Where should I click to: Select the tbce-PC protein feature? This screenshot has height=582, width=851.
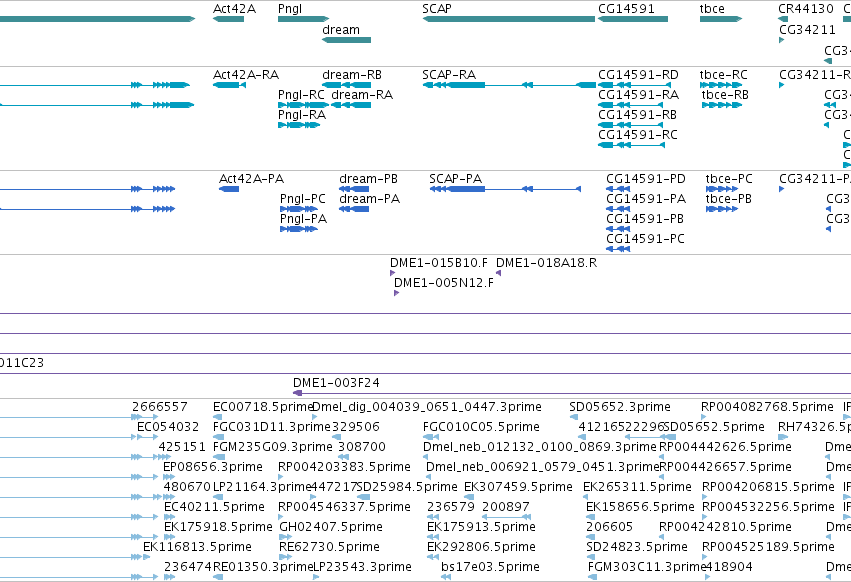(722, 189)
